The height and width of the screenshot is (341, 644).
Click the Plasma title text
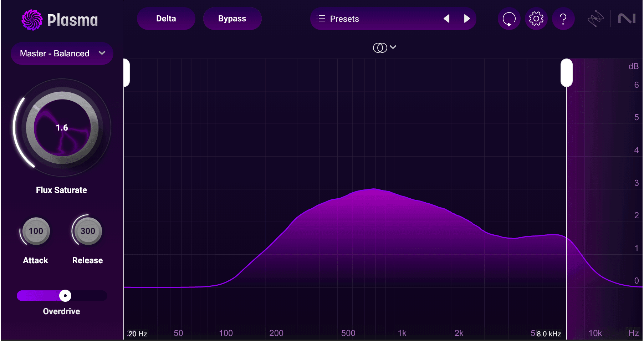coord(73,20)
